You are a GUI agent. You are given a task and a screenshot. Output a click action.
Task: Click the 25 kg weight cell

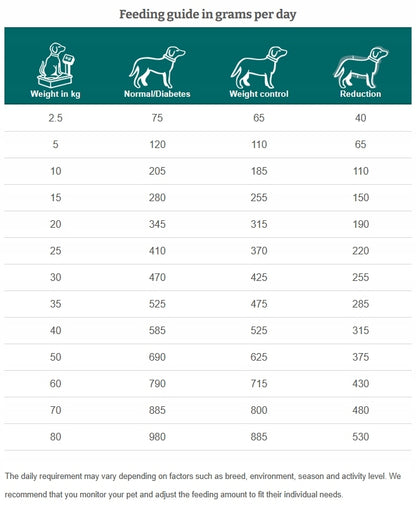pyautogui.click(x=55, y=251)
